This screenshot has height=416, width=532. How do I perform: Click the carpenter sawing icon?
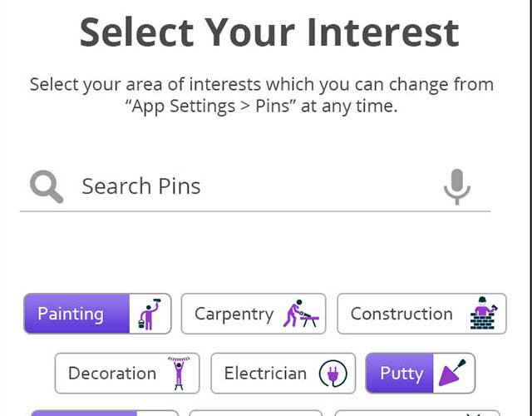(x=300, y=314)
